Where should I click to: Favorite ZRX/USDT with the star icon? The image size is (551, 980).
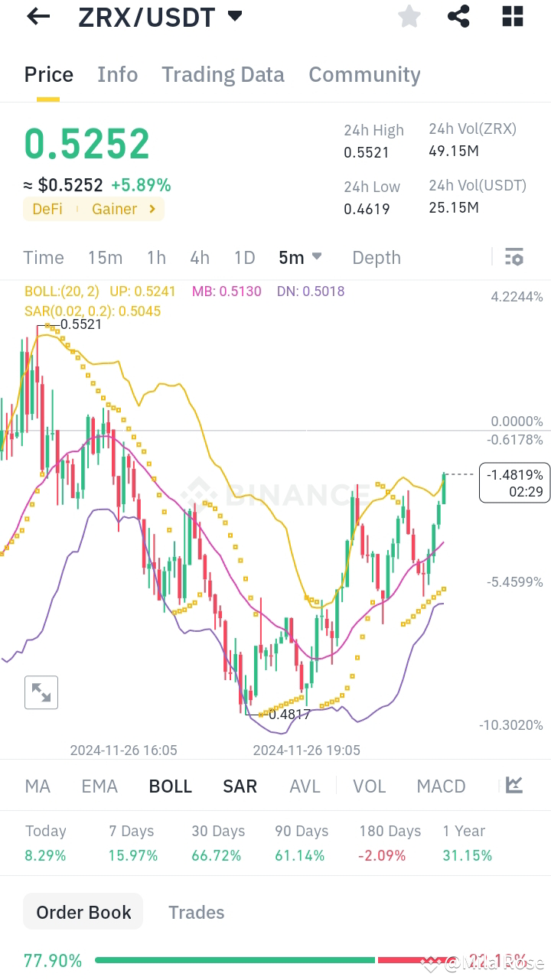point(409,16)
